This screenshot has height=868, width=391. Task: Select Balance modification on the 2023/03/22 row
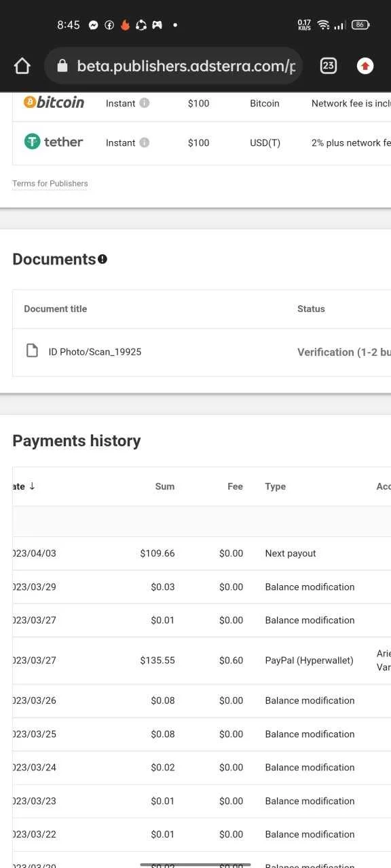point(310,834)
